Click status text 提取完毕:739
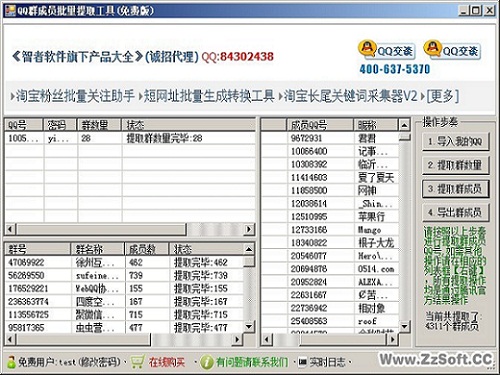Screen dimensions: 500x375 201,275
